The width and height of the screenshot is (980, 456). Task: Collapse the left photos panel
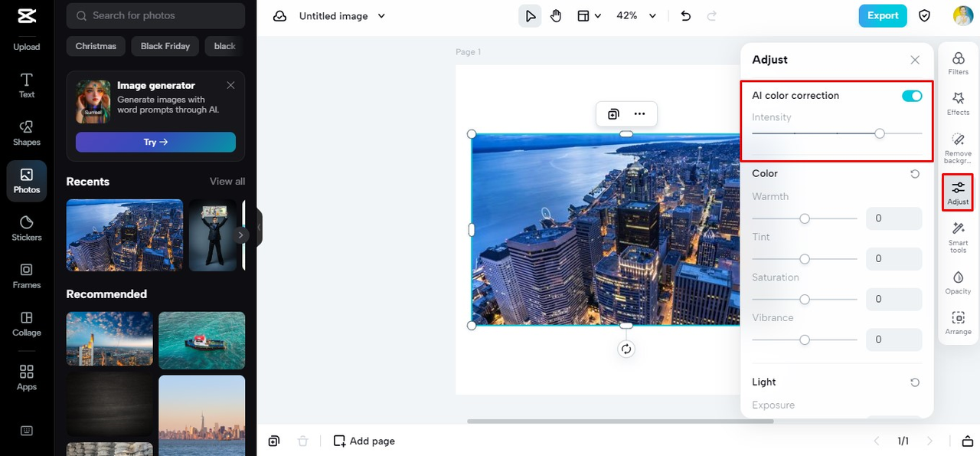click(259, 228)
